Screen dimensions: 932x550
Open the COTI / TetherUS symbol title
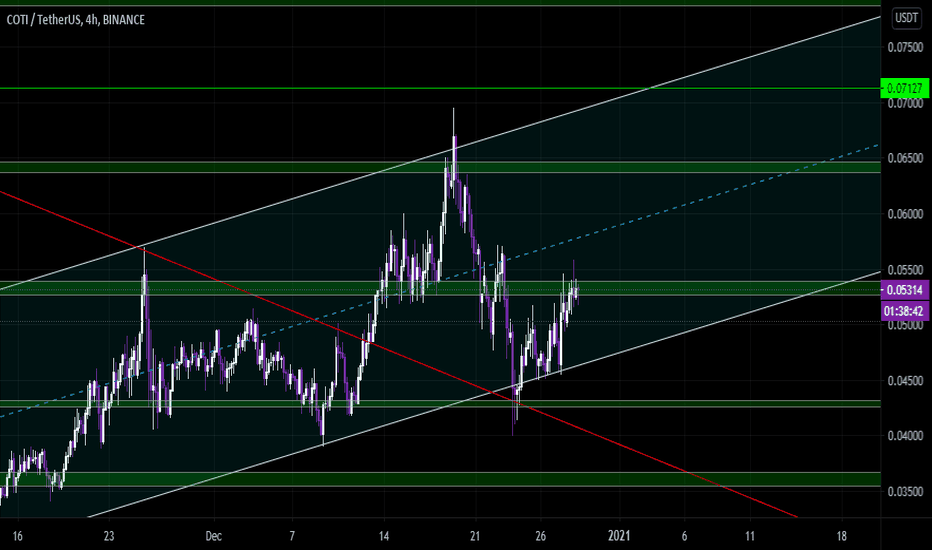pyautogui.click(x=75, y=20)
